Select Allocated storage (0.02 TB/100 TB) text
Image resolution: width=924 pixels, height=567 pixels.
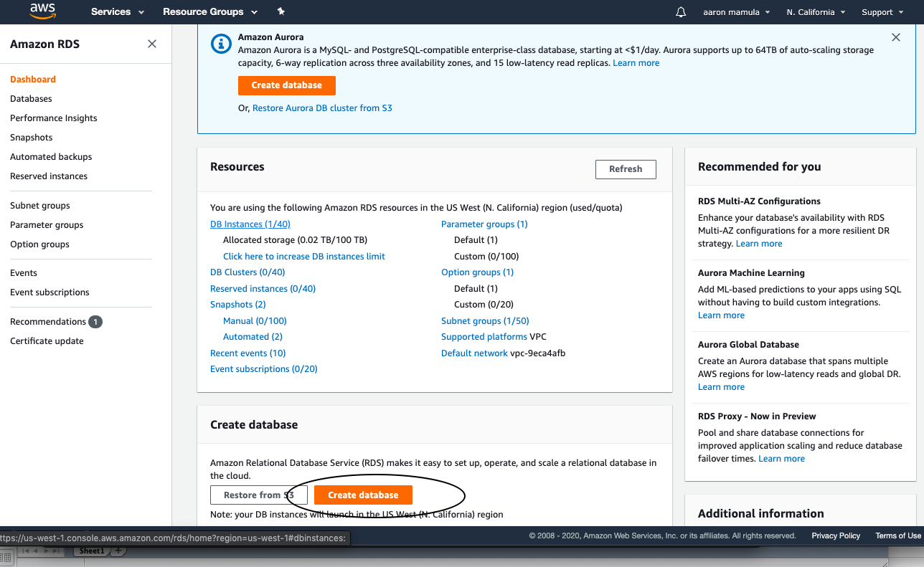(x=295, y=240)
